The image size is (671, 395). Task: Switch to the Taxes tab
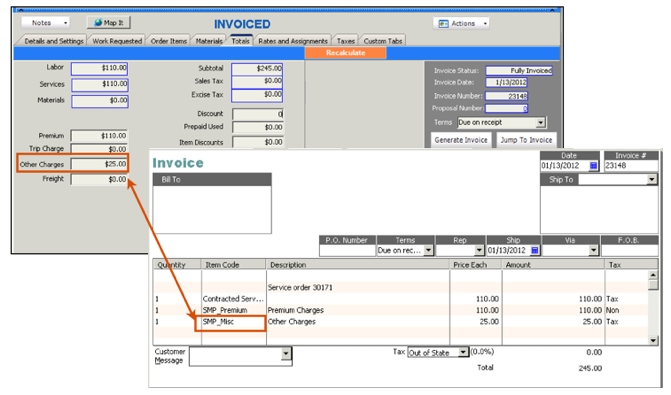[345, 41]
